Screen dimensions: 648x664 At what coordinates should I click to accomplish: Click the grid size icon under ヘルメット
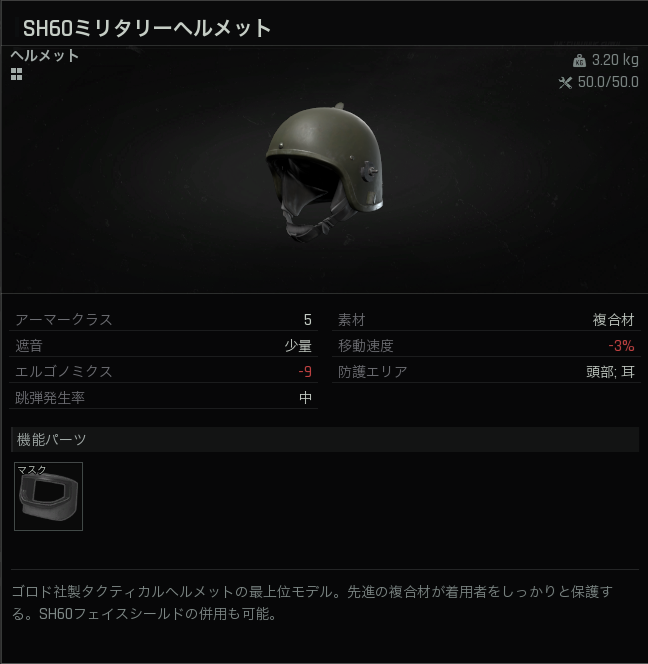point(17,74)
